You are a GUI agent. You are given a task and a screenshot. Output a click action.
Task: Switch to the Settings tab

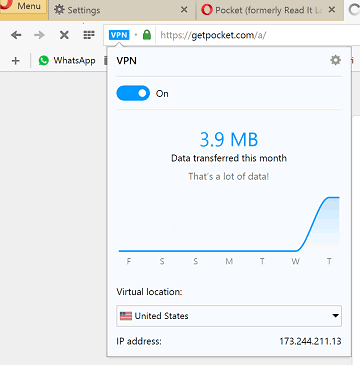[122, 10]
